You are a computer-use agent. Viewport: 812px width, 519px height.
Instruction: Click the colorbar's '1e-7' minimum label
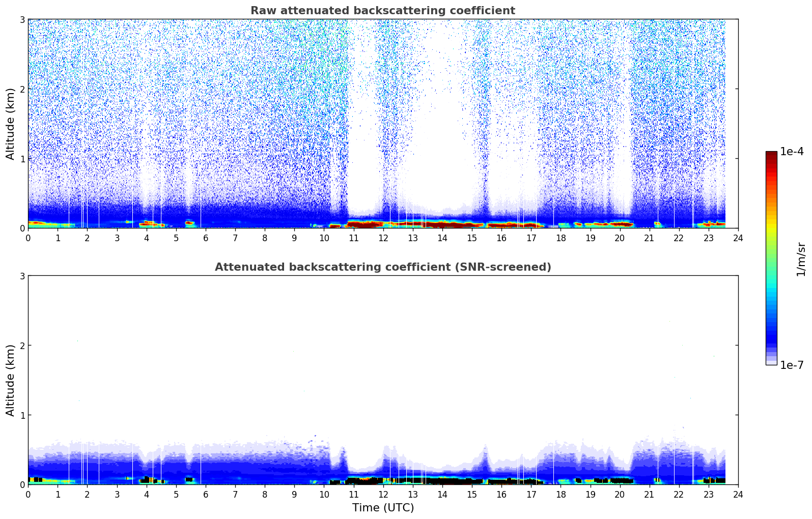[x=791, y=365]
